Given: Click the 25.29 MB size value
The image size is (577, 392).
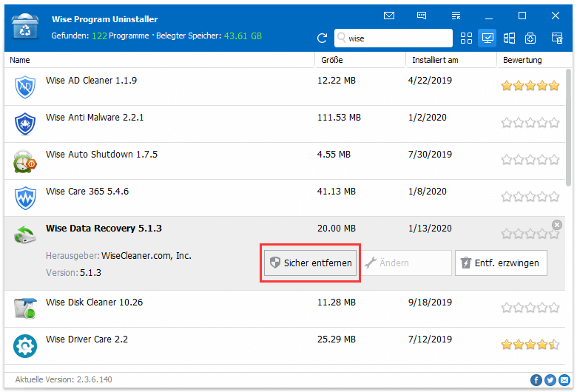Looking at the screenshot, I should pos(337,339).
